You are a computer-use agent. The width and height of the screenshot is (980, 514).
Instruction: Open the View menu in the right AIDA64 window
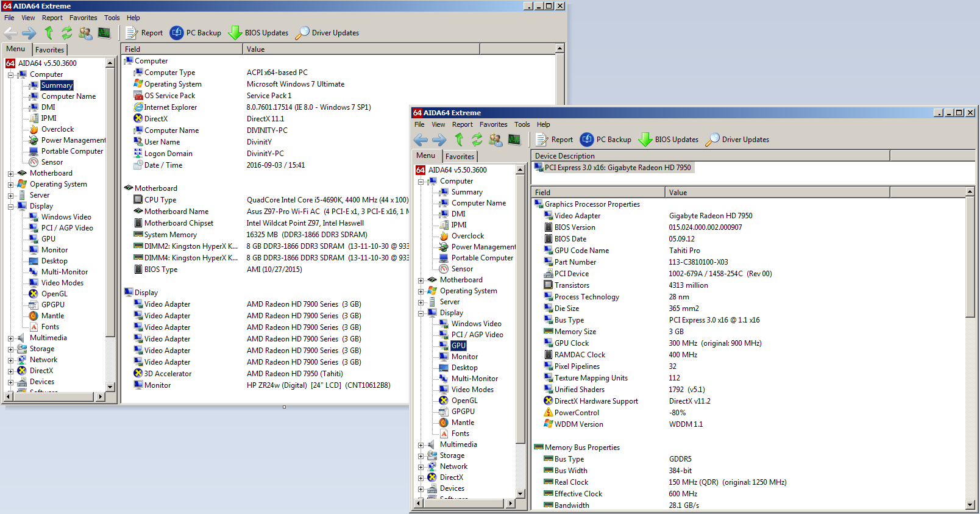(x=438, y=124)
